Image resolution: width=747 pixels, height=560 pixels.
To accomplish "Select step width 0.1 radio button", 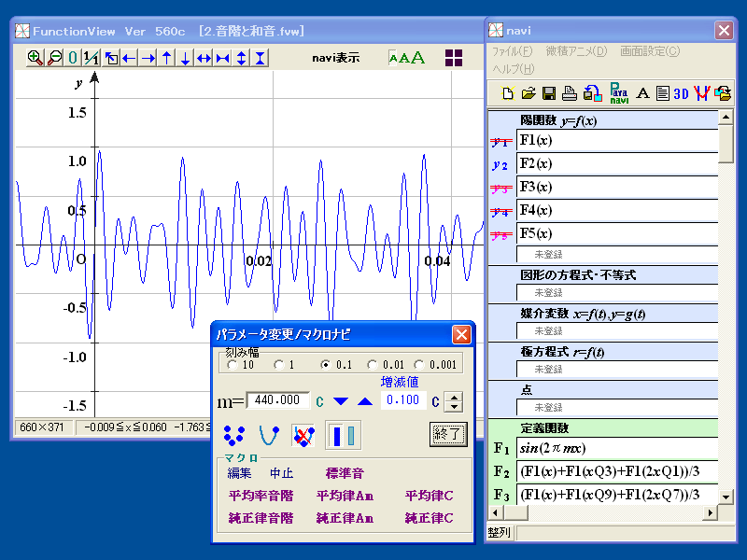I will tap(325, 365).
